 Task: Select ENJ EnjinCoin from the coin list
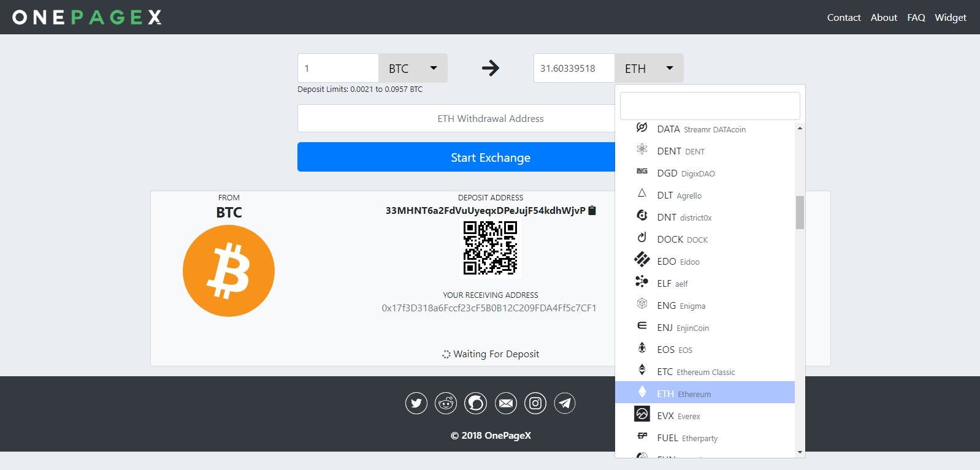(x=705, y=327)
